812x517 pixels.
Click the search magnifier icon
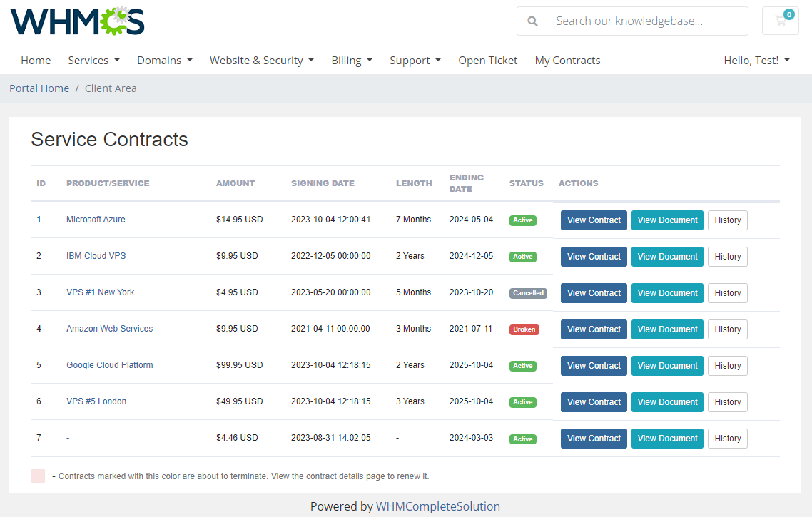tap(532, 21)
